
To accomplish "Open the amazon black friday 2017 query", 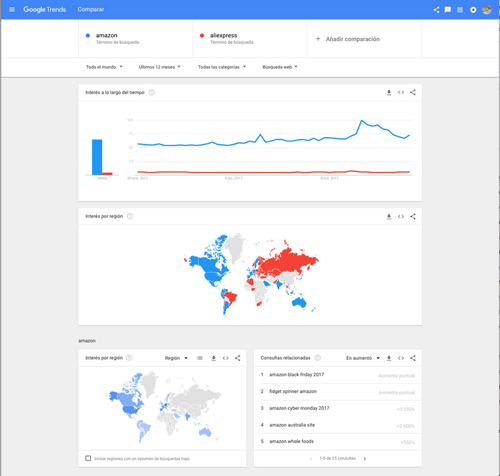I will [x=297, y=375].
